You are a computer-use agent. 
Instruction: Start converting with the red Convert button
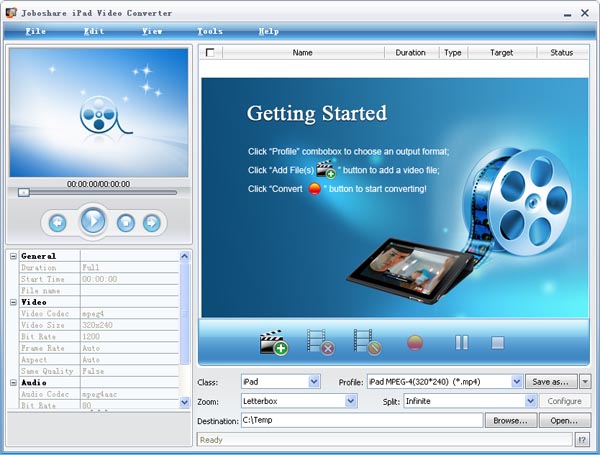pos(415,342)
